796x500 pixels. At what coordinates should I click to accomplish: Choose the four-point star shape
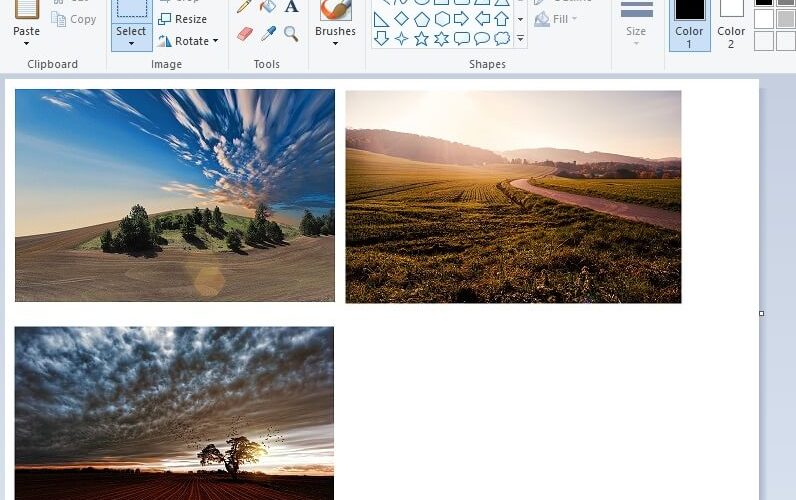coord(402,39)
